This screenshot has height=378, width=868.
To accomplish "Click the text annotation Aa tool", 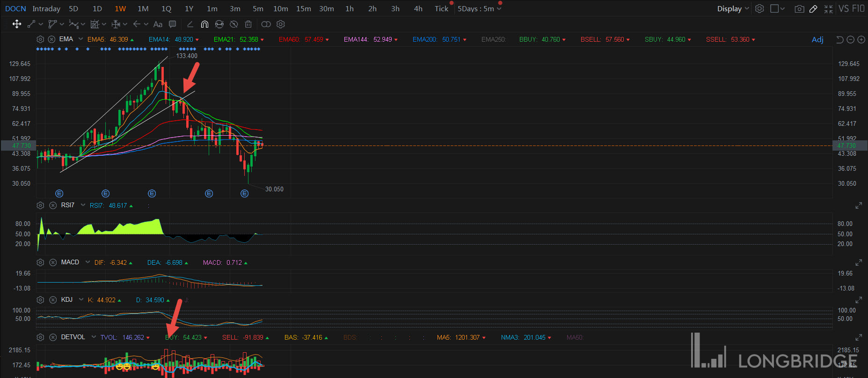I will 158,24.
